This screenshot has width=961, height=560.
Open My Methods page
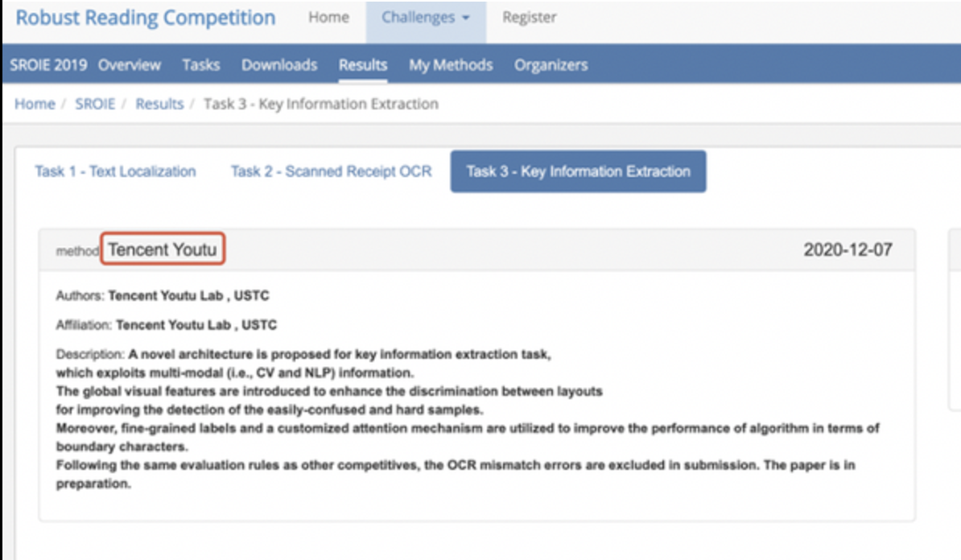[x=450, y=65]
